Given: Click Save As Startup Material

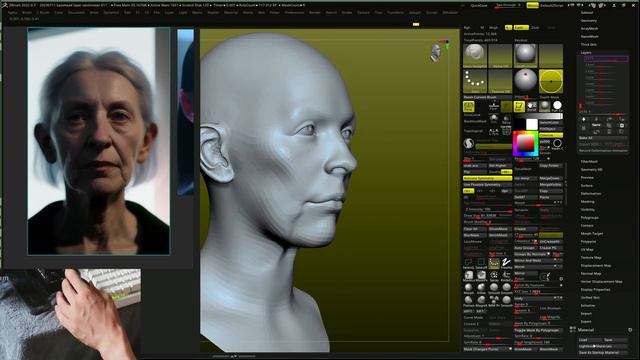Looking at the screenshot, I should tap(603, 353).
